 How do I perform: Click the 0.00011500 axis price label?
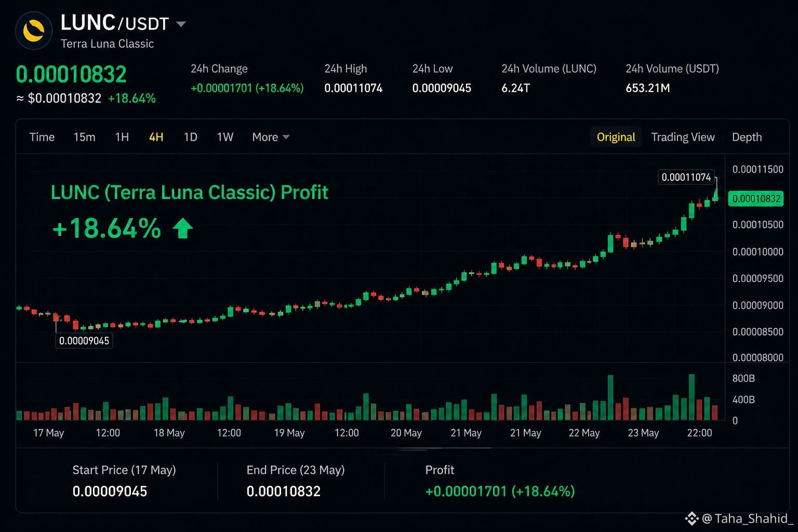[757, 169]
